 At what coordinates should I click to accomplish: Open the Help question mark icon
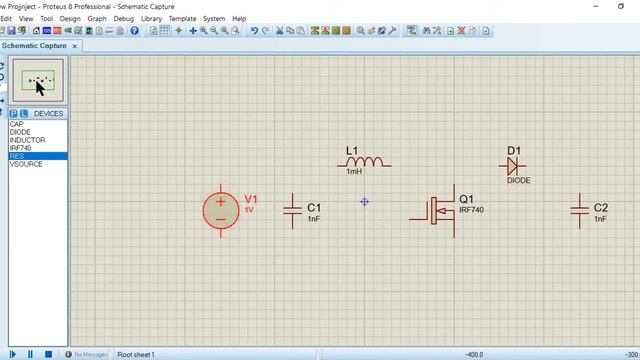coord(134,31)
